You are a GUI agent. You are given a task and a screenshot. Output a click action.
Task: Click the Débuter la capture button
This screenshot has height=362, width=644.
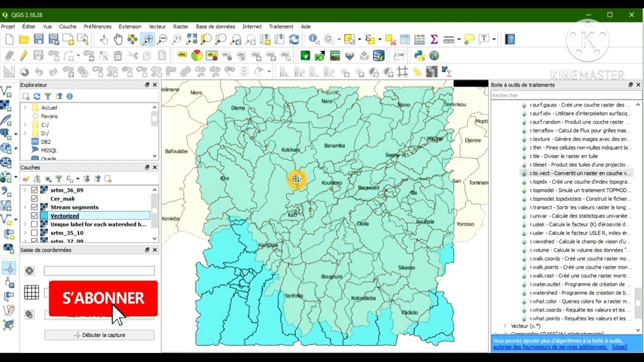(99, 335)
